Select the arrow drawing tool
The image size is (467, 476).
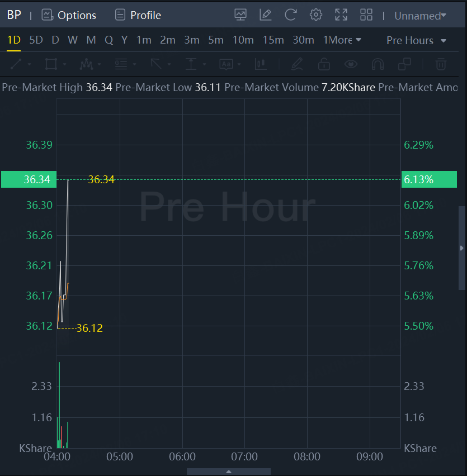point(156,64)
